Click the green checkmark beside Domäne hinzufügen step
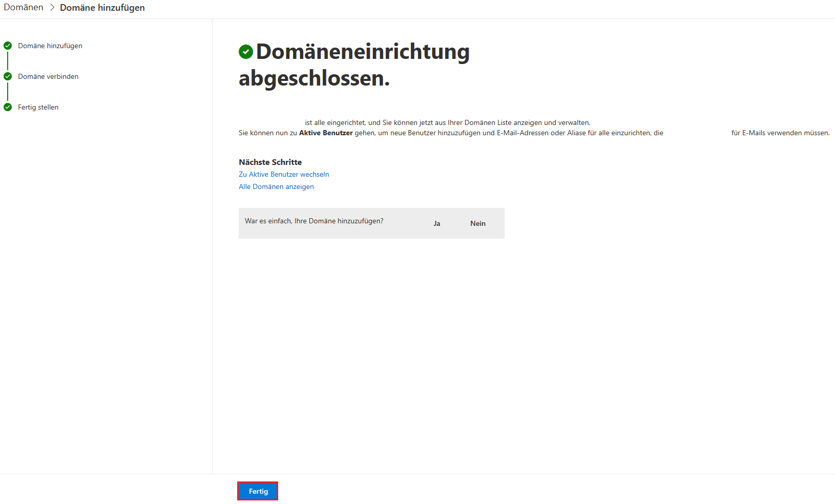Screen dimensions: 835x504 click(x=8, y=46)
